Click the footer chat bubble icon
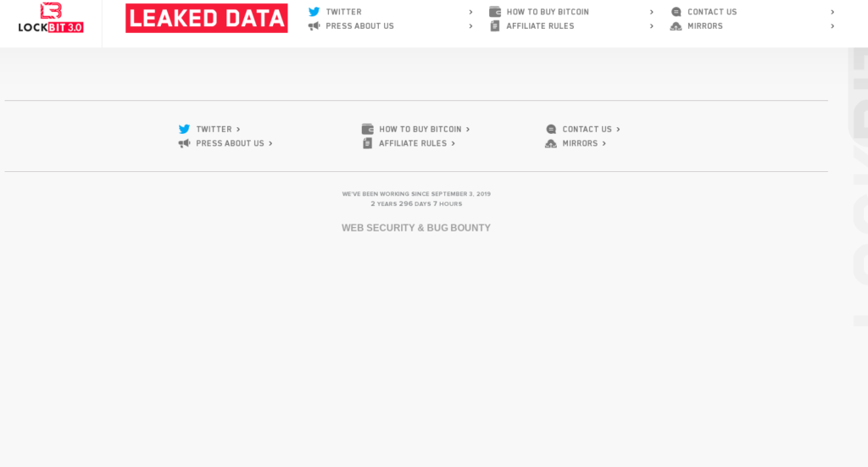 (551, 129)
